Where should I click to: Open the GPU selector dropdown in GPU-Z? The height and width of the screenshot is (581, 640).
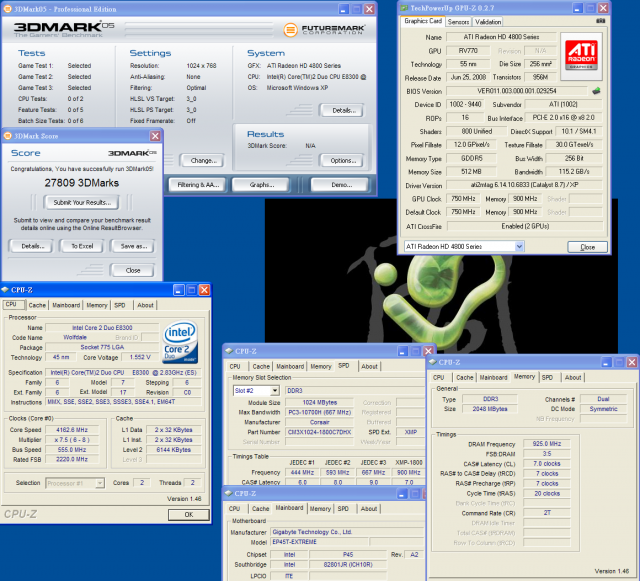point(519,246)
